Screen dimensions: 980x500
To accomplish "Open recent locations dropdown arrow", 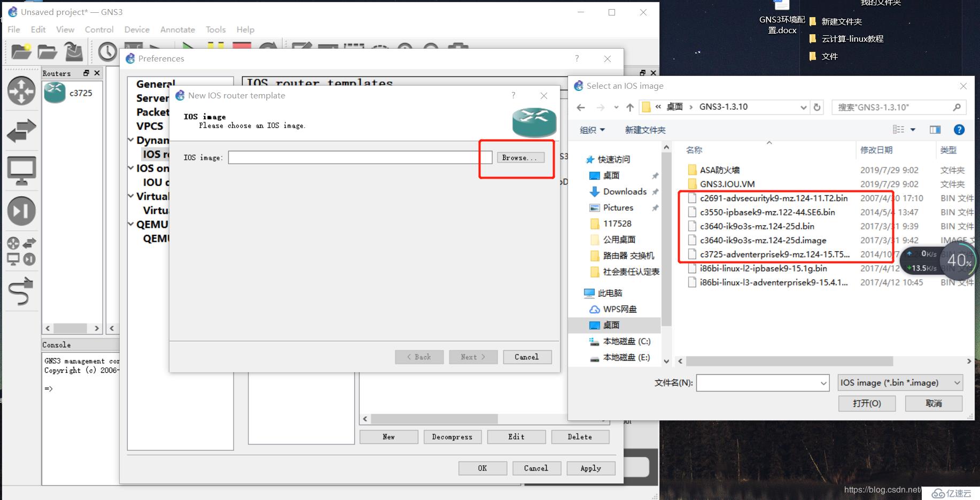I will click(x=616, y=107).
